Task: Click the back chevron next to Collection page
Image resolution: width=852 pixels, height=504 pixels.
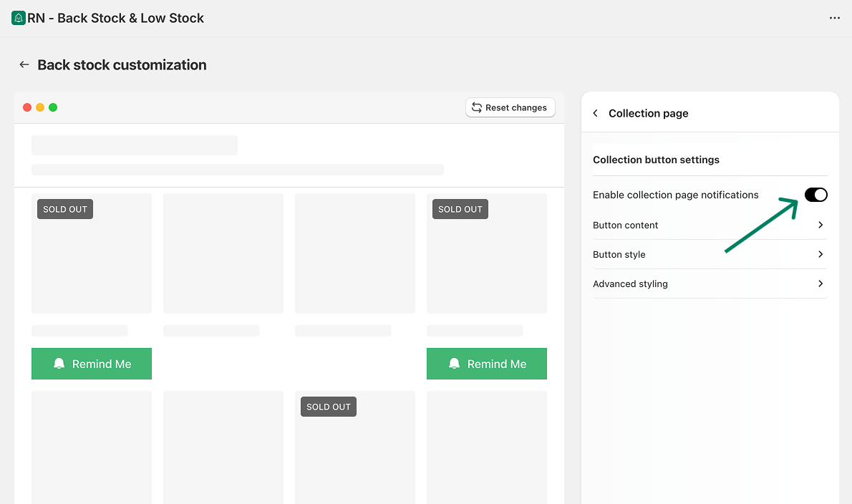Action: 596,114
